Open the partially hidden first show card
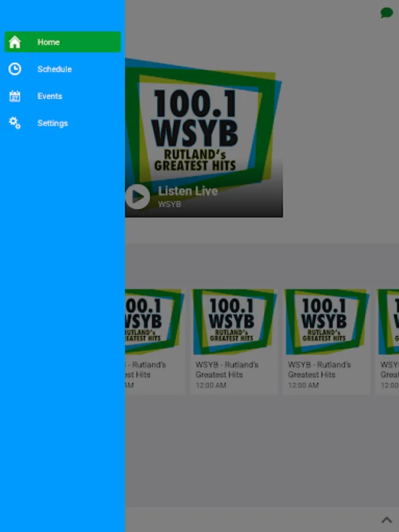The image size is (399, 532). tap(155, 342)
